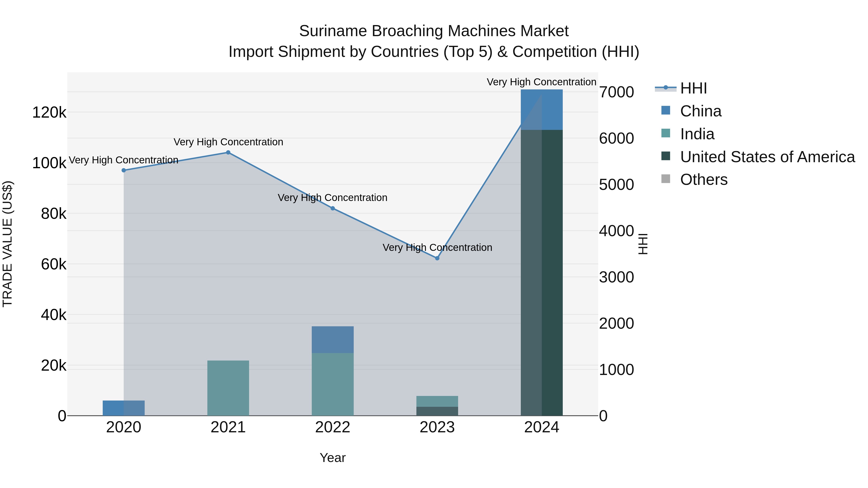The image size is (868, 488).
Task: Click the 2024 China bar segment
Action: point(542,110)
